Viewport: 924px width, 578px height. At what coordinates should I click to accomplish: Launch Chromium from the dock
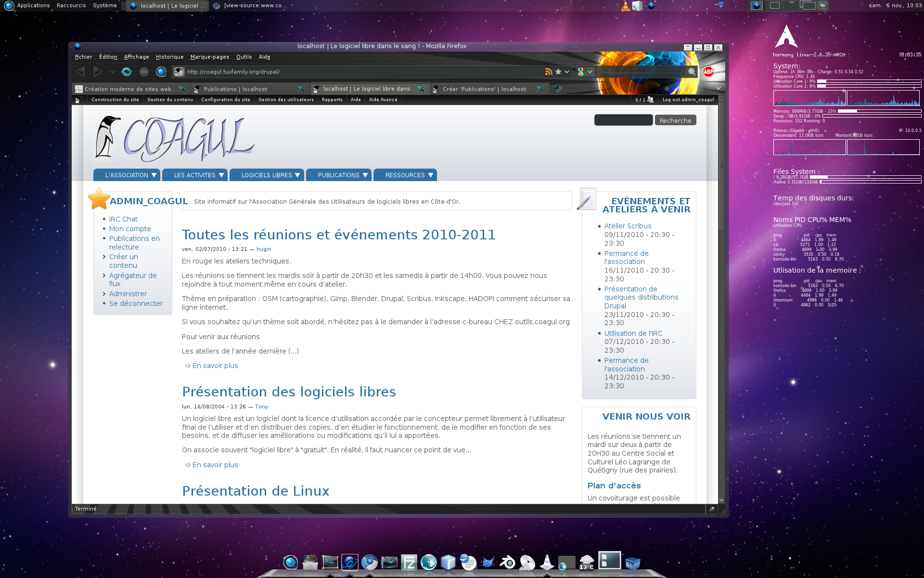pyautogui.click(x=370, y=562)
